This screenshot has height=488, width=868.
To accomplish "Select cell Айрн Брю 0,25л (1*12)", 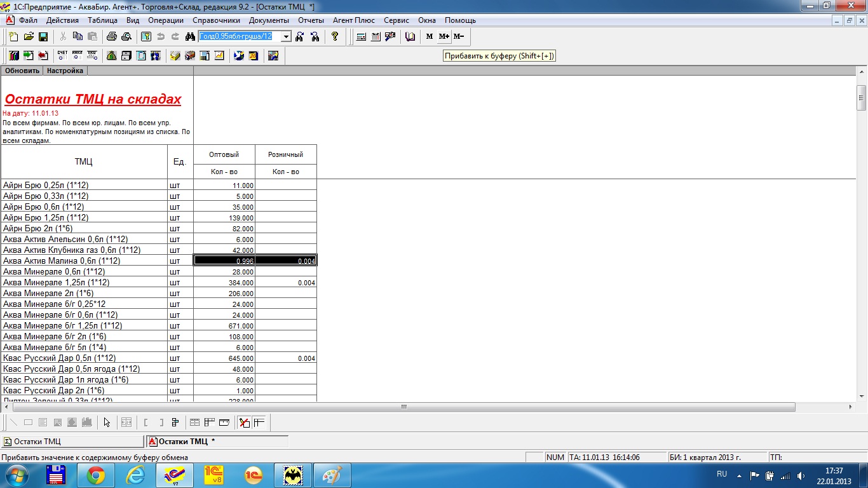I will [x=84, y=185].
